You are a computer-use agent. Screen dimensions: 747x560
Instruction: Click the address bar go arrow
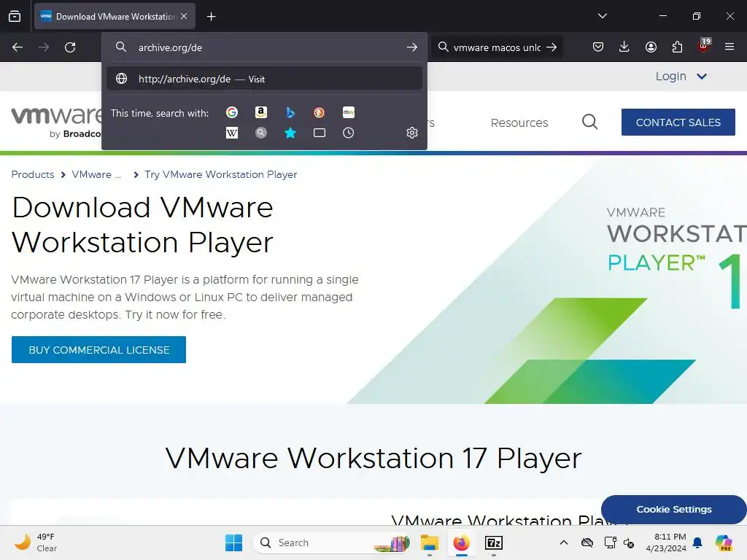[412, 47]
